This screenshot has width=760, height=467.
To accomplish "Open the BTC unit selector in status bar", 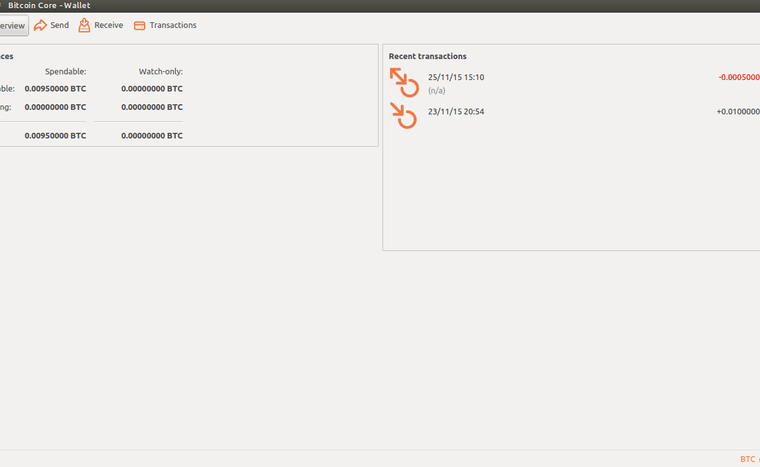I will pyautogui.click(x=748, y=459).
